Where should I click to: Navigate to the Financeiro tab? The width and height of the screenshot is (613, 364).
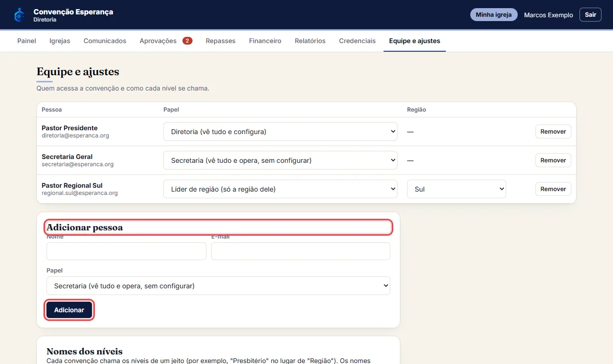point(265,41)
